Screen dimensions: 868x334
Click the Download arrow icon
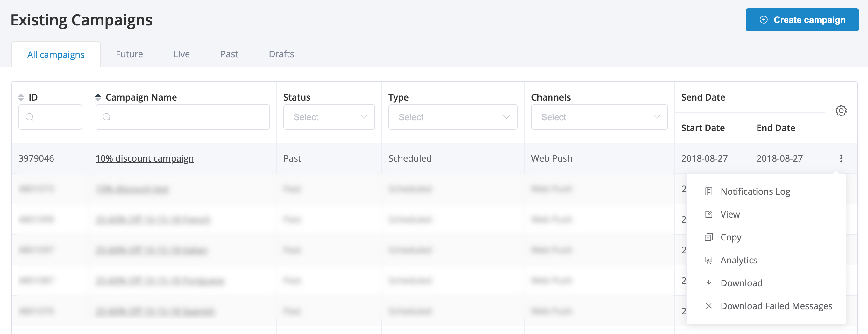click(708, 283)
